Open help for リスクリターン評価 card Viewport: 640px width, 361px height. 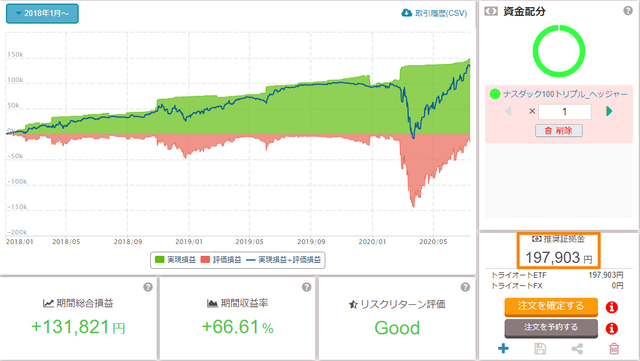(465, 287)
